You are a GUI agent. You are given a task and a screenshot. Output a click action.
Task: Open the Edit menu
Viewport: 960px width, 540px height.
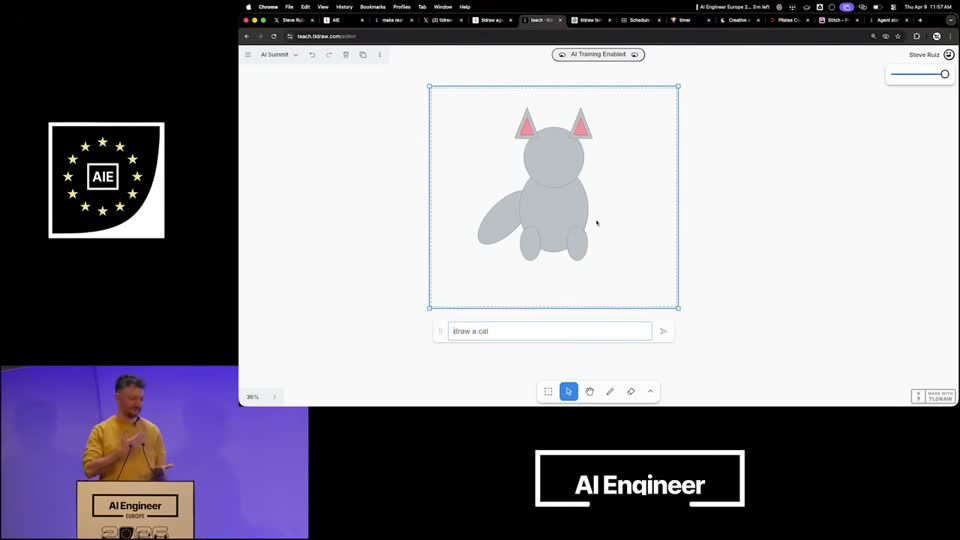(x=306, y=7)
